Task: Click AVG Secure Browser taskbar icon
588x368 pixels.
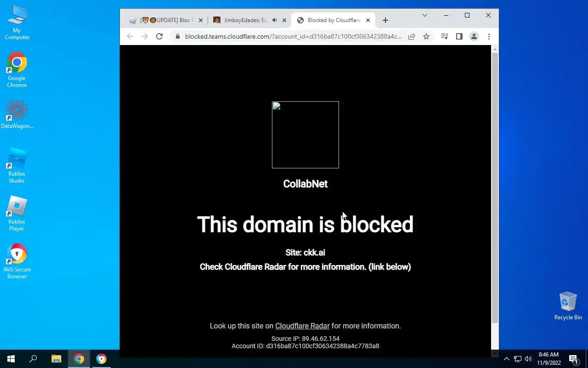Action: click(x=102, y=359)
